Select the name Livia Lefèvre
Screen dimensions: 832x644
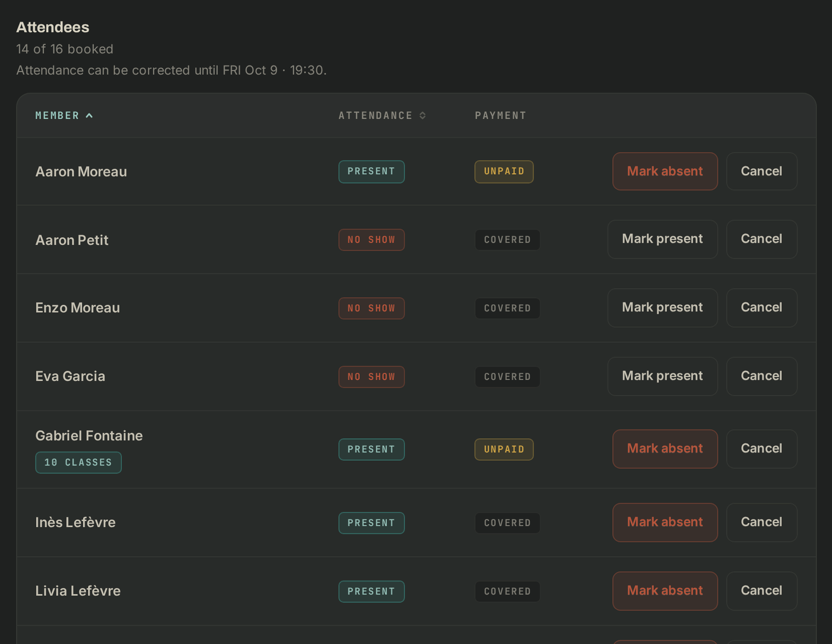(78, 591)
